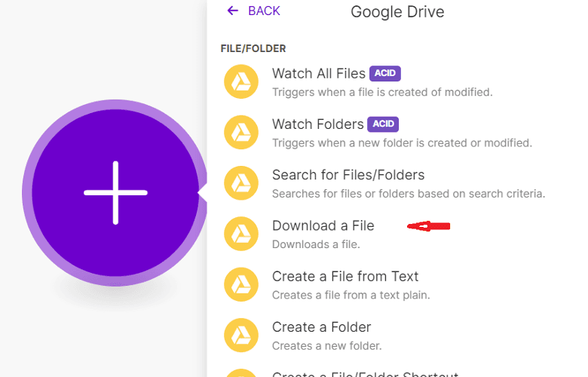Click the Google Drive icon beside Watch All Files

240,82
